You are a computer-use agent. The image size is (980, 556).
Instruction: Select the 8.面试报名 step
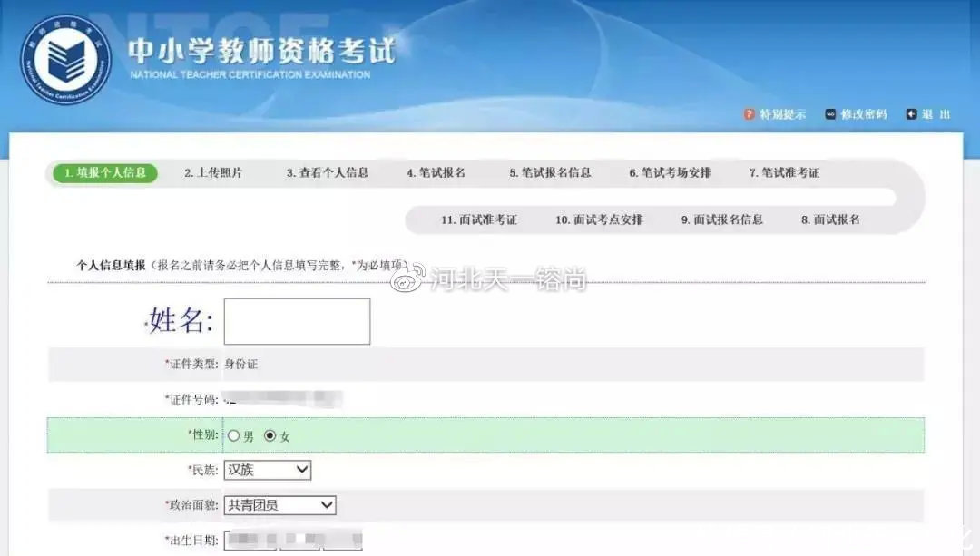(x=831, y=219)
